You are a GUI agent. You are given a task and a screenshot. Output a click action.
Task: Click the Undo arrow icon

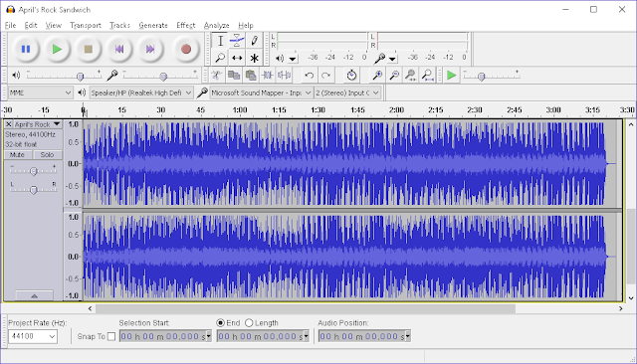310,75
